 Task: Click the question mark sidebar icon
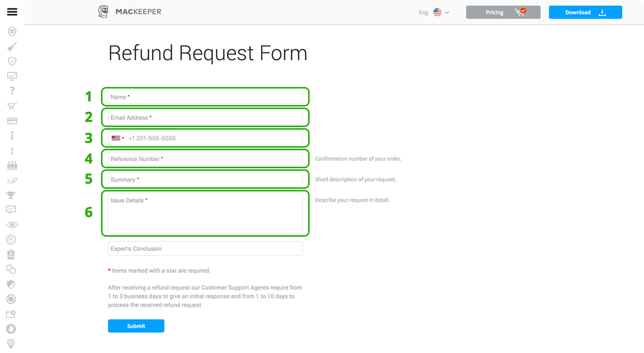click(12, 91)
